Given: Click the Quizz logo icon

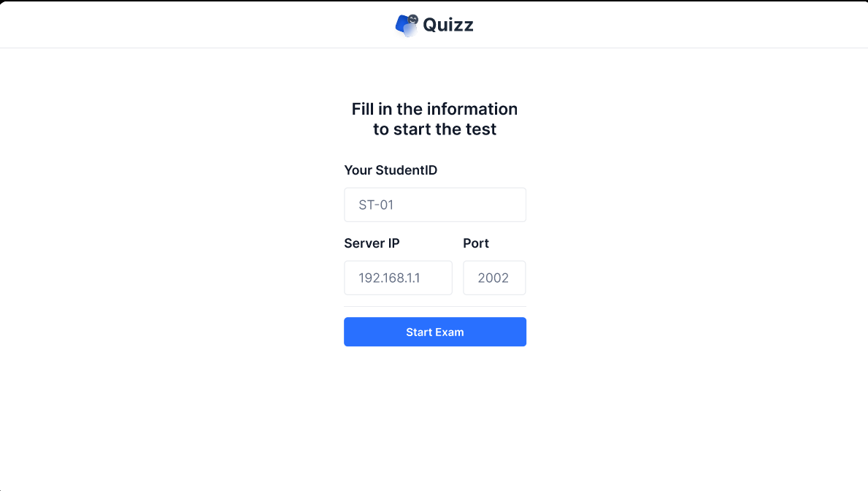Looking at the screenshot, I should click(x=407, y=25).
